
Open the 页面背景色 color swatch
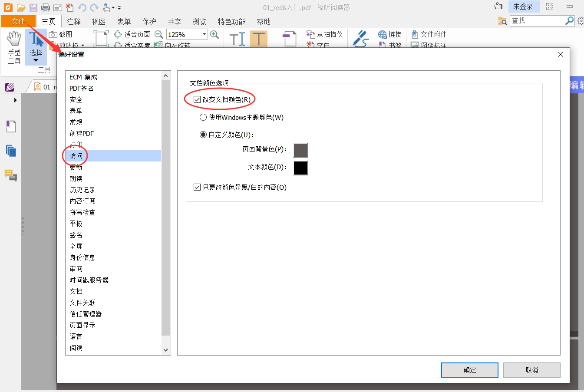point(301,150)
